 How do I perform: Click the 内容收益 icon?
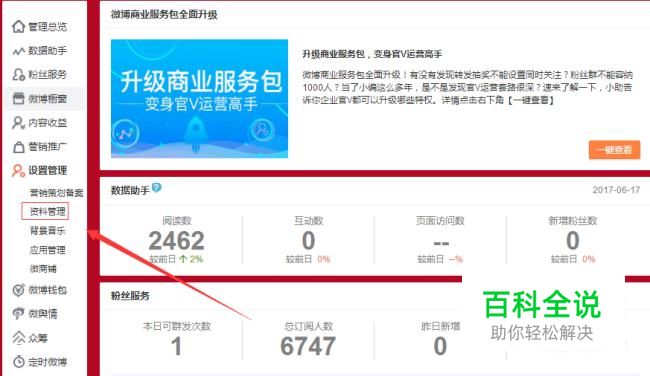point(18,123)
